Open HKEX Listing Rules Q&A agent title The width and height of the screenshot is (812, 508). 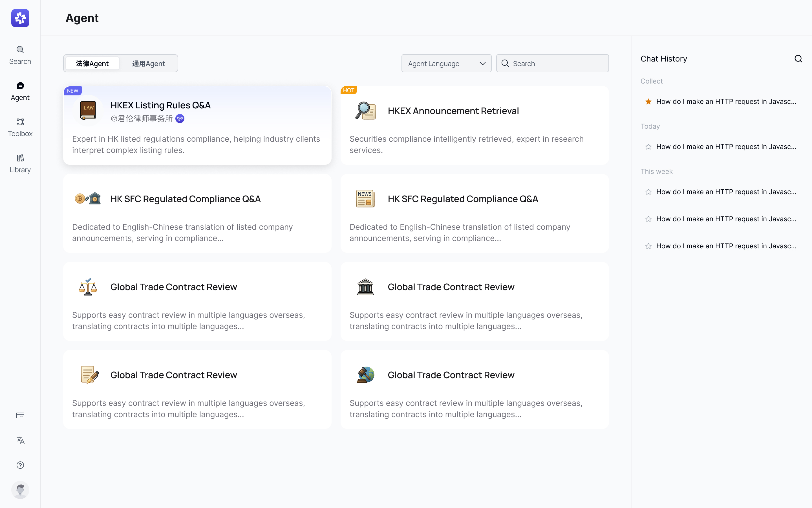click(x=160, y=105)
